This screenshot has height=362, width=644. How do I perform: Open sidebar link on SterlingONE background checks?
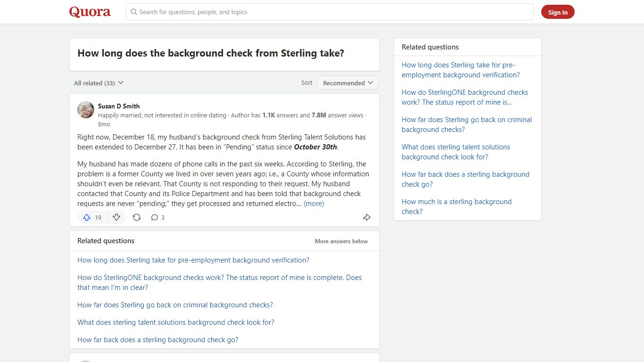465,97
